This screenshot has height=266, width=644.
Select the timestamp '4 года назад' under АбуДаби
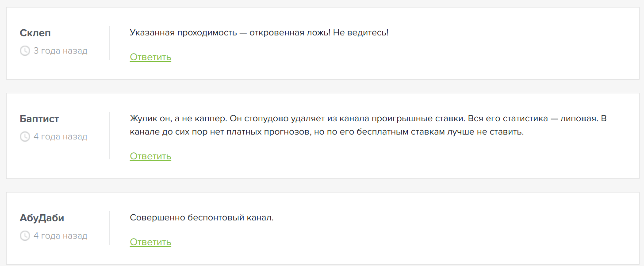pyautogui.click(x=60, y=235)
